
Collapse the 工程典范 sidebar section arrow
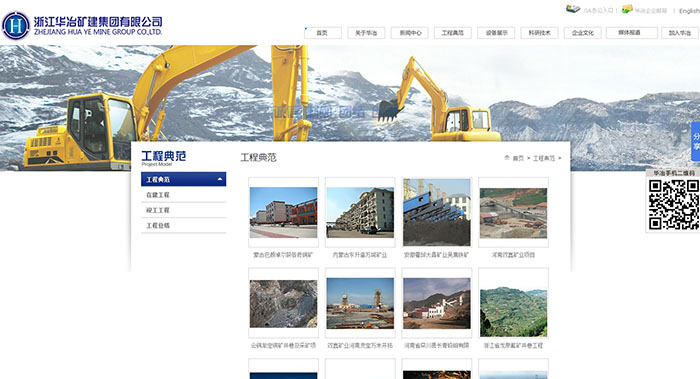tap(220, 179)
